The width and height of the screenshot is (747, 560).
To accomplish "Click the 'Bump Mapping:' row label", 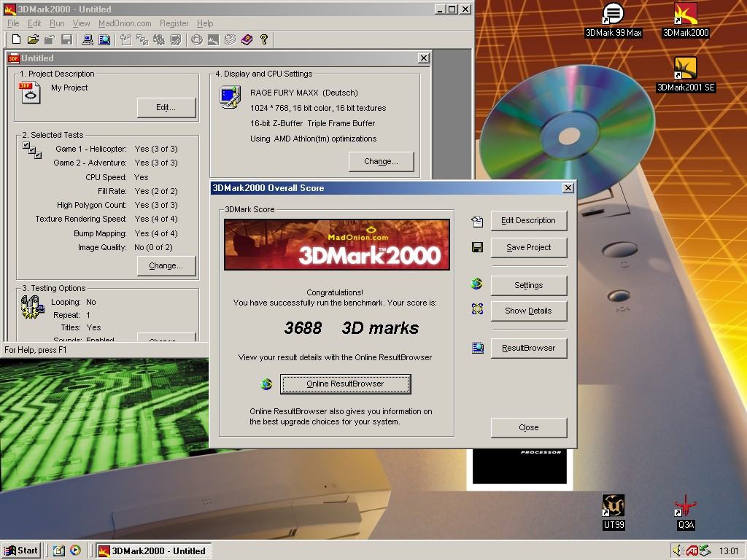I will point(100,234).
